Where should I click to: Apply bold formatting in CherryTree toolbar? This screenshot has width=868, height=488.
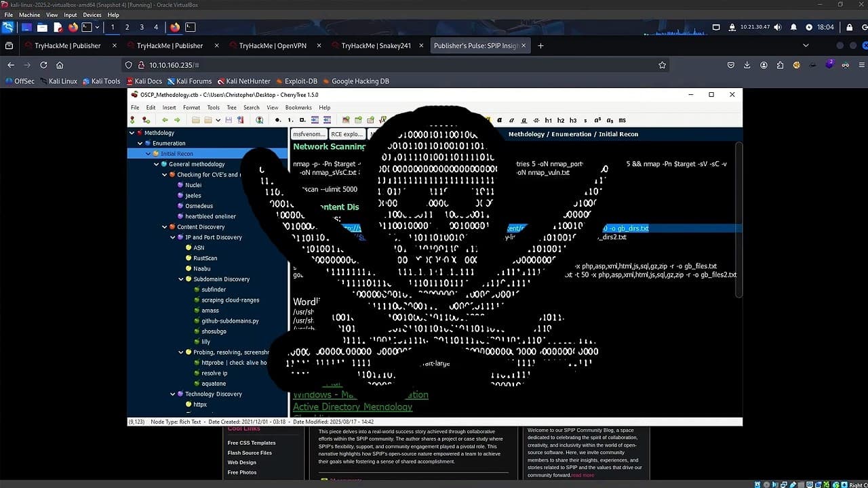tap(499, 120)
